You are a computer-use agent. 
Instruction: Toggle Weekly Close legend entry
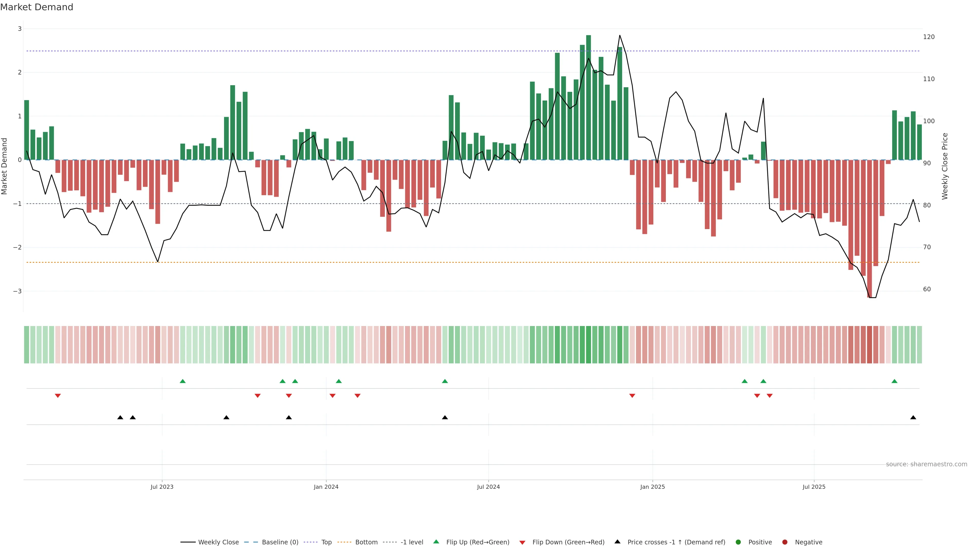pyautogui.click(x=218, y=542)
